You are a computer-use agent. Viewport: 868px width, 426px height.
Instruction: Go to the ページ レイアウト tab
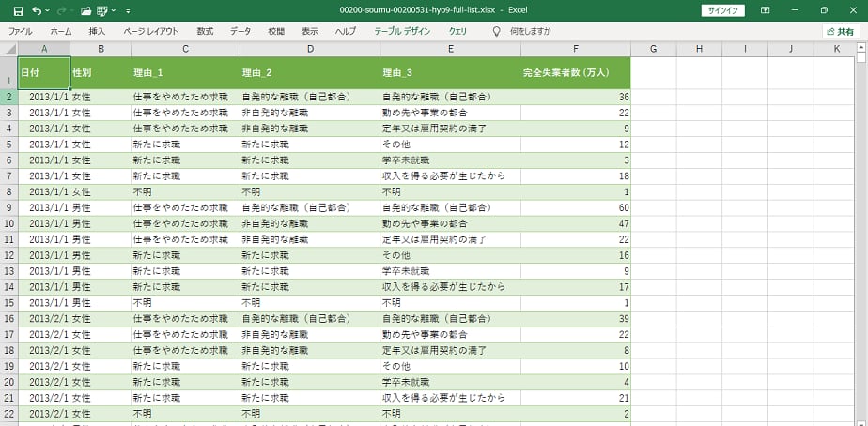click(x=151, y=32)
